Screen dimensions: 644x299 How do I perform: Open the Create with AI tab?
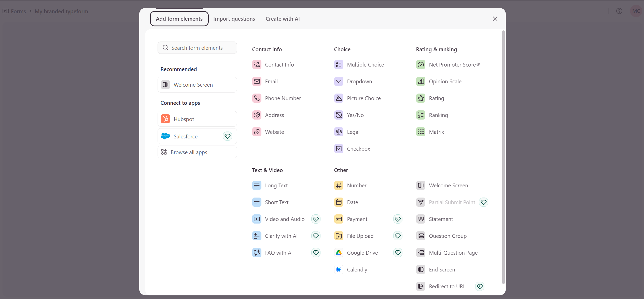click(283, 19)
